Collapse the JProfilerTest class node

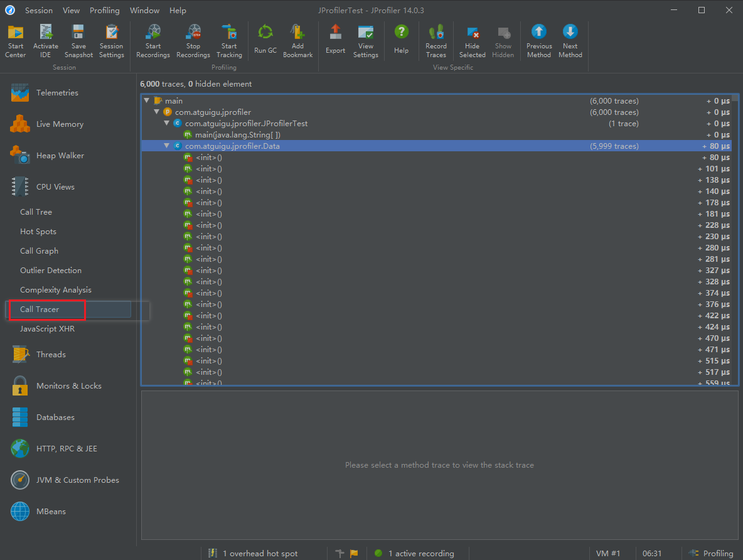(167, 123)
